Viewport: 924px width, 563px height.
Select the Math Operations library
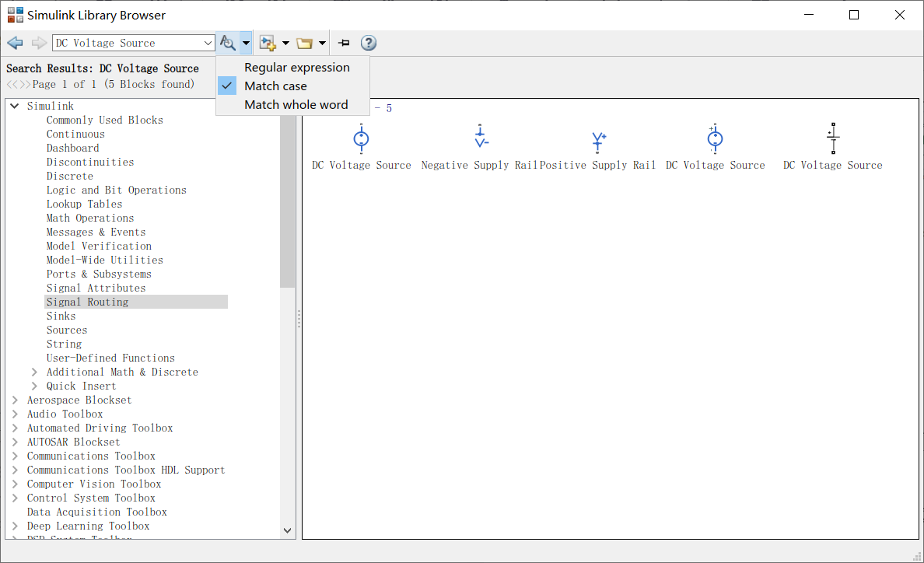(90, 219)
